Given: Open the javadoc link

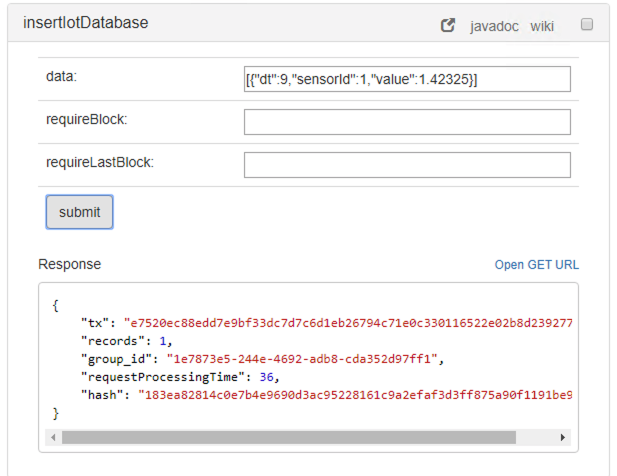Looking at the screenshot, I should click(494, 26).
